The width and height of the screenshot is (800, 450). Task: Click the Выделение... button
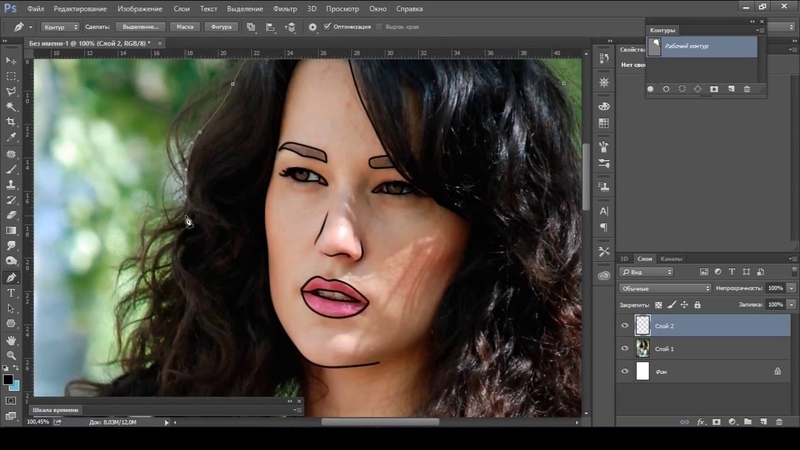point(140,27)
